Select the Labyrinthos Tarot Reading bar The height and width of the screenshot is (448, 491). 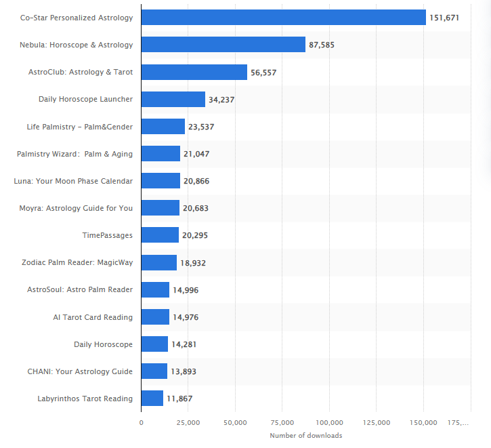[152, 399]
